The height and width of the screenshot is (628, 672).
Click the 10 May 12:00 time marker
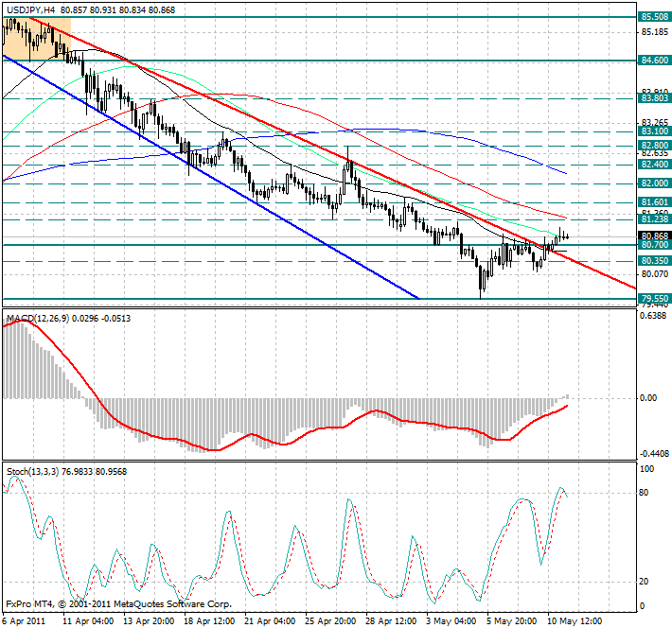572,620
